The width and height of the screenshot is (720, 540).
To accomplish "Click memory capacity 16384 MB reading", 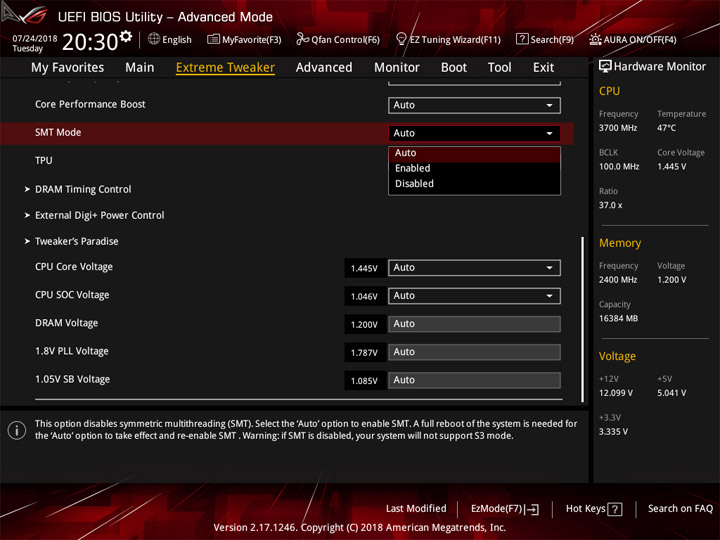I will (x=618, y=318).
